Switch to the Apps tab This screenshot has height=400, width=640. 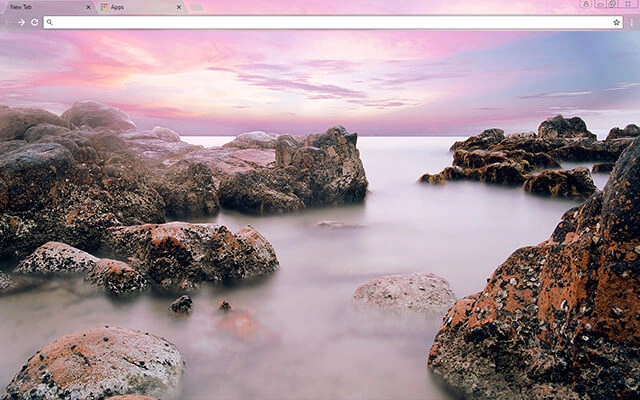[141, 7]
